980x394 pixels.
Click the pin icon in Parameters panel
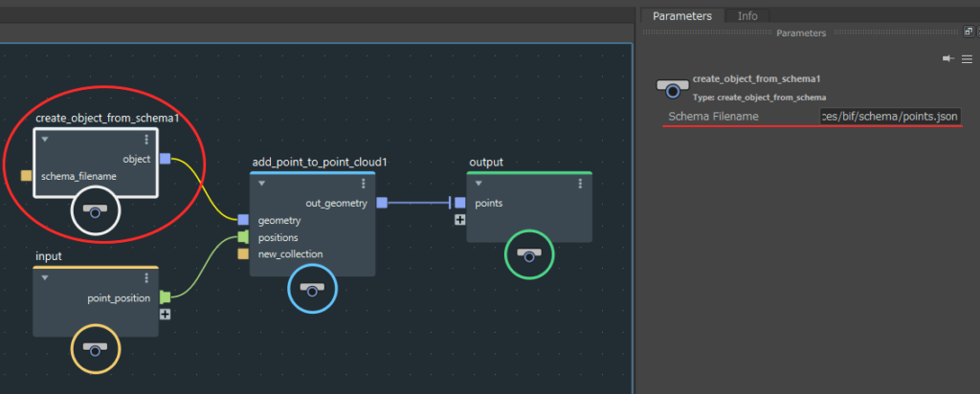947,58
